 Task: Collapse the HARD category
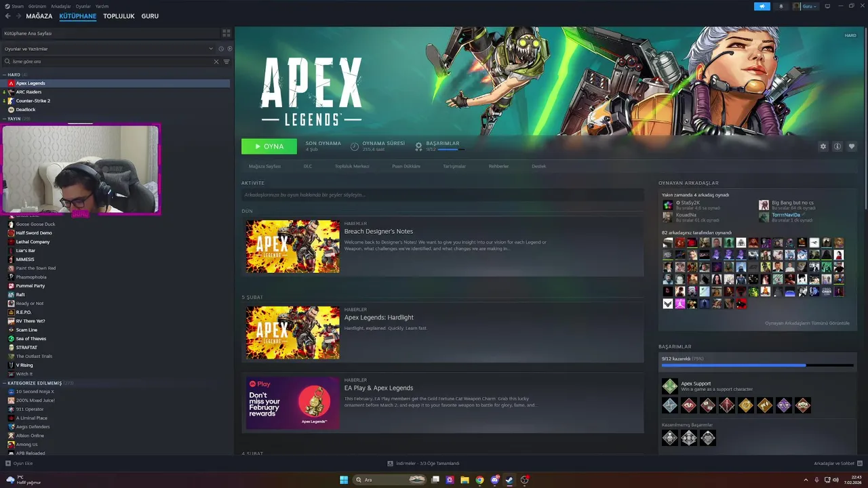click(x=4, y=75)
